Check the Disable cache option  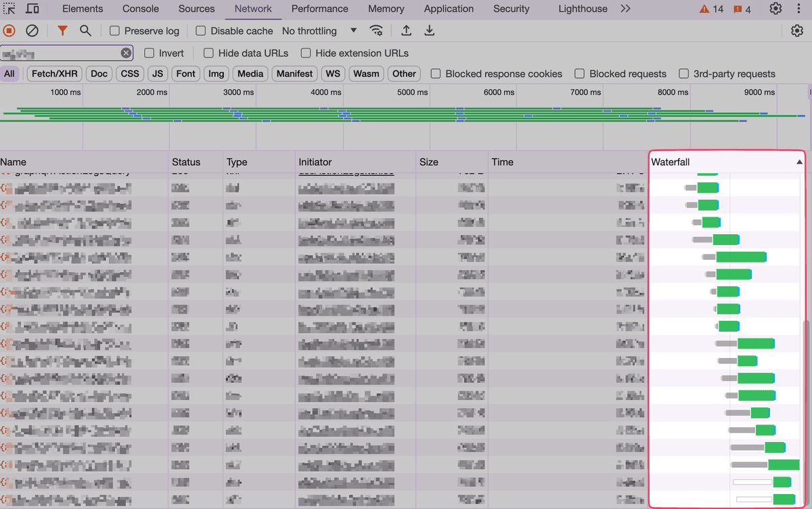pyautogui.click(x=201, y=31)
